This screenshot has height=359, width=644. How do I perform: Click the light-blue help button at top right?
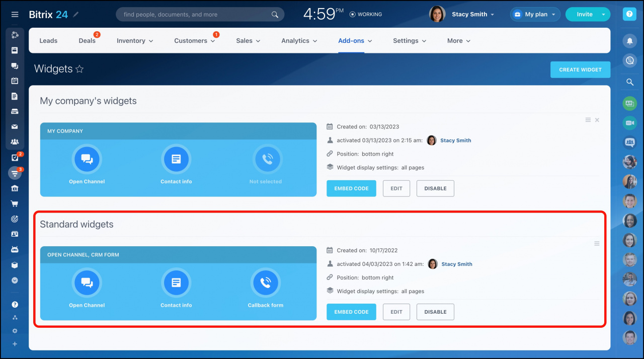click(x=629, y=14)
